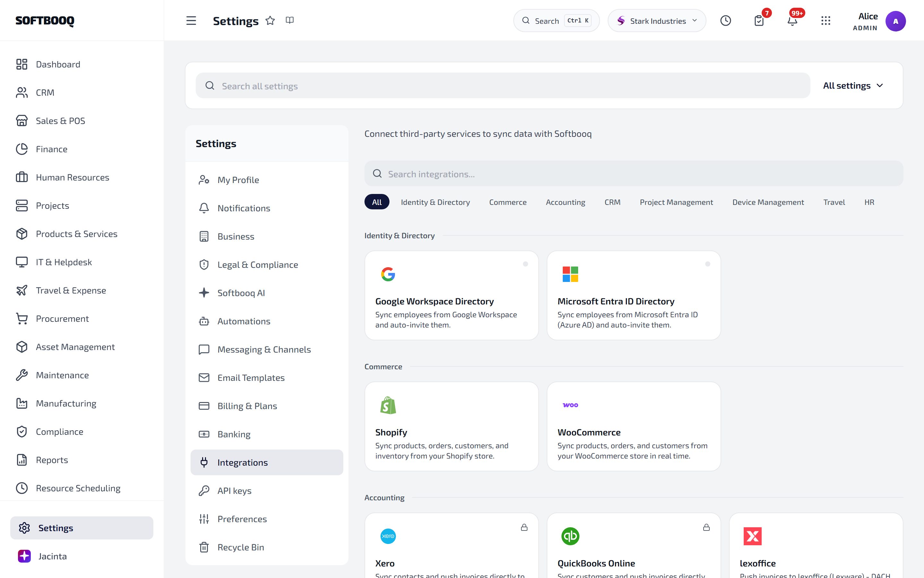Open API keys settings
The image size is (924, 578).
pos(267,490)
